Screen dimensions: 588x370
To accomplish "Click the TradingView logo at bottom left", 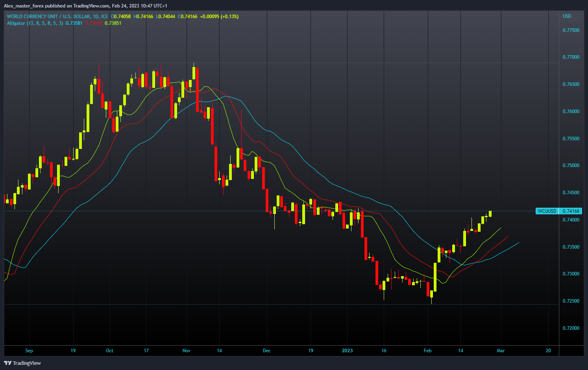I will point(22,363).
